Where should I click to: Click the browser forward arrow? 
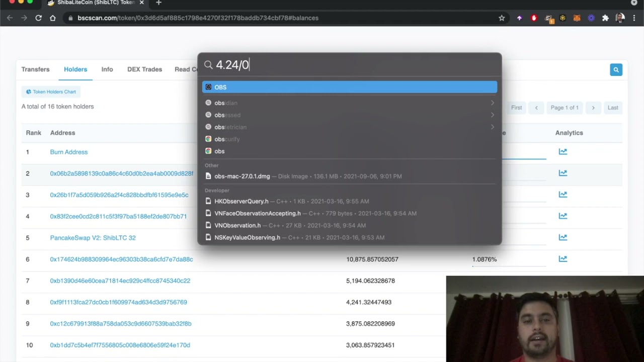tap(24, 18)
